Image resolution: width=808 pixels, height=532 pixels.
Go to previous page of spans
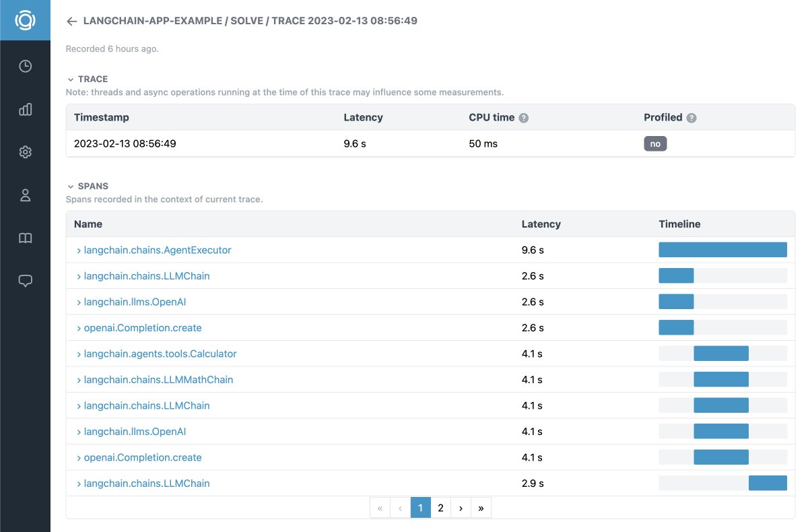[400, 508]
